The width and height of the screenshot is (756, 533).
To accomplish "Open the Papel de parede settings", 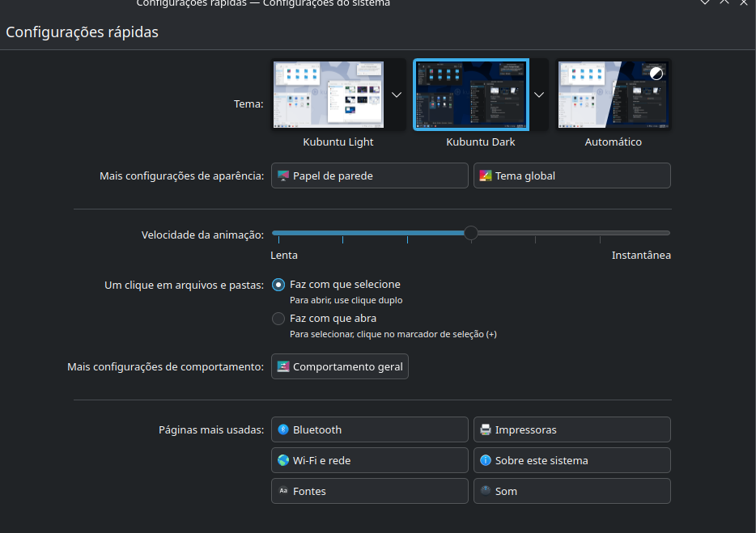I will click(369, 176).
